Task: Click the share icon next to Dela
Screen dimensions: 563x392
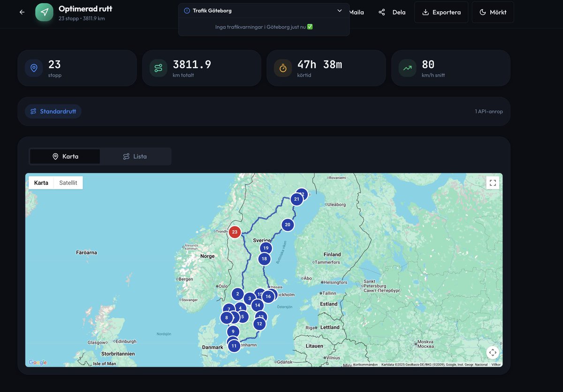Action: click(x=381, y=12)
